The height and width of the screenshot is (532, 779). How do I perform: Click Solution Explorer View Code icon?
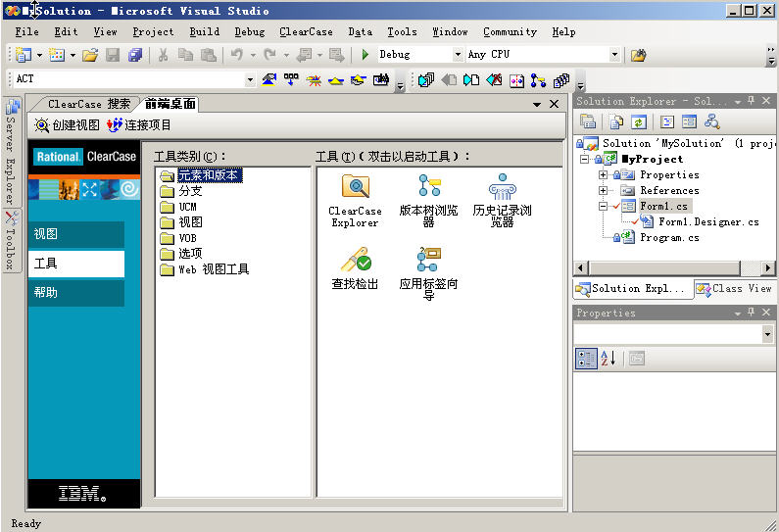pos(667,121)
